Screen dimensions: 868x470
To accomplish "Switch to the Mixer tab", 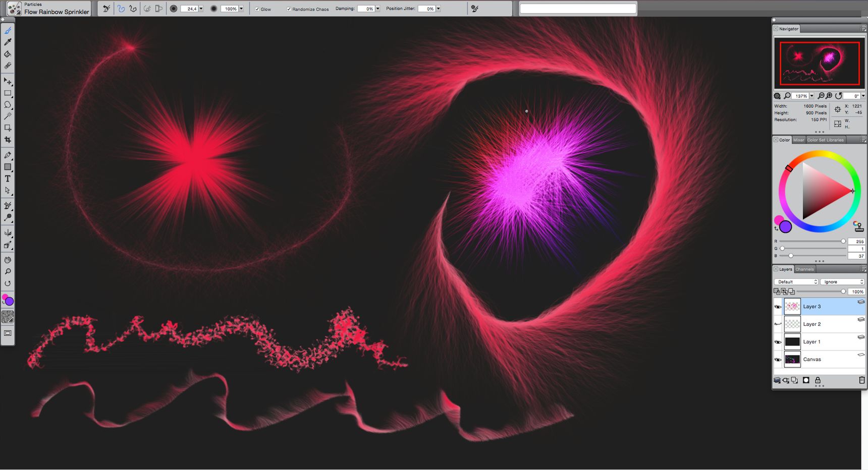I will [798, 140].
